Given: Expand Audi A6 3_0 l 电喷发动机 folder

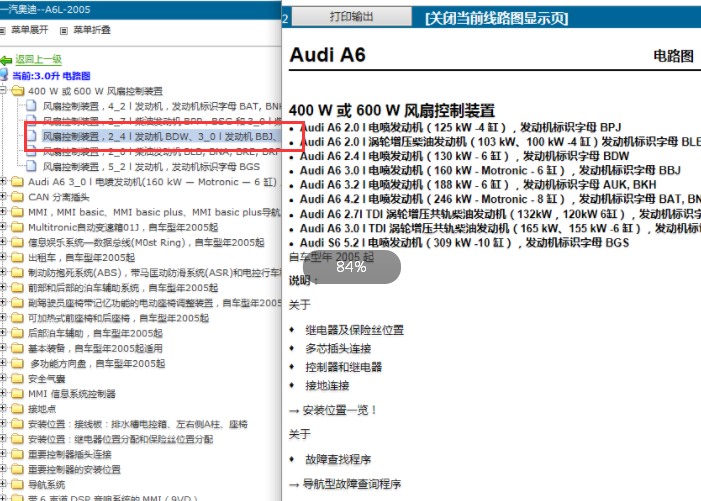Looking at the screenshot, I should point(3,181).
